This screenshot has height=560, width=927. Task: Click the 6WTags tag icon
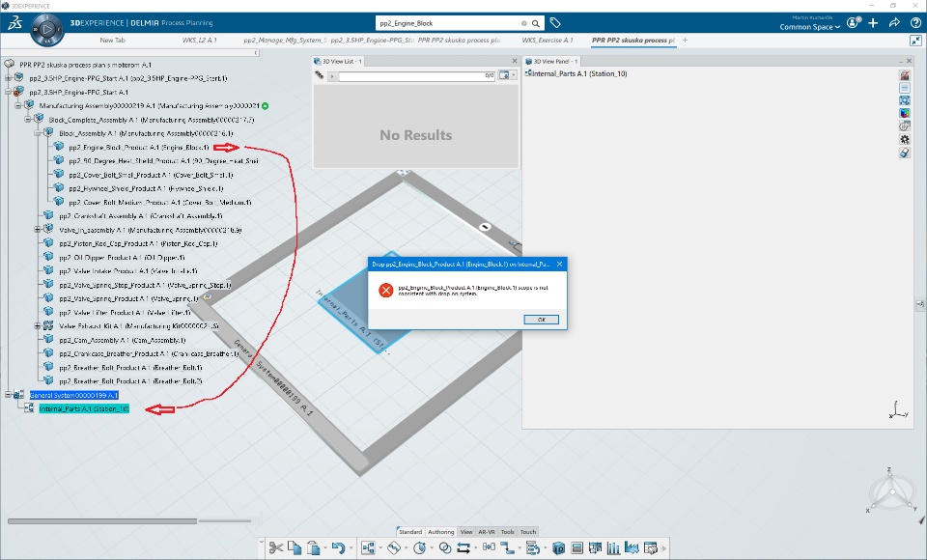(555, 23)
